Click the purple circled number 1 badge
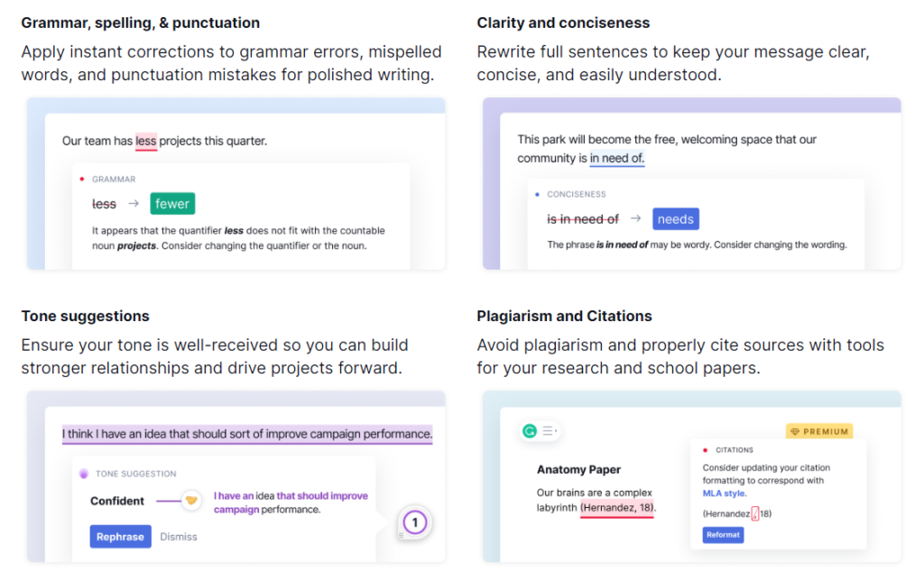The height and width of the screenshot is (580, 924). coord(415,522)
